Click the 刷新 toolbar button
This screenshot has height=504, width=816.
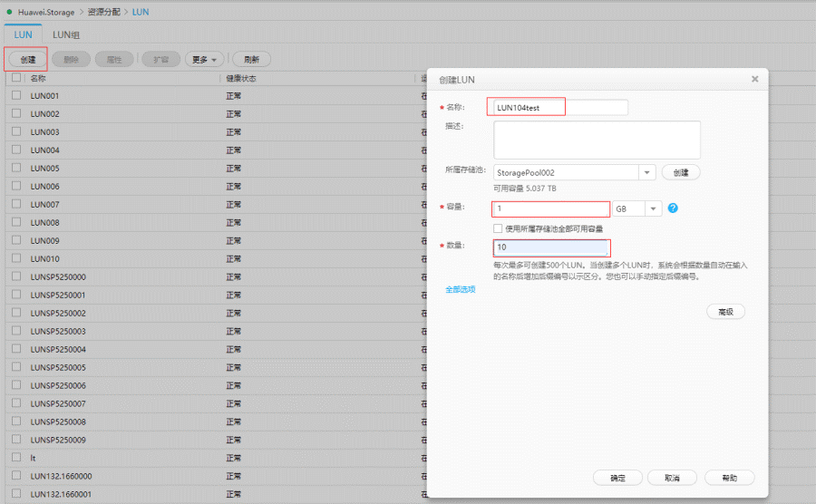point(251,60)
